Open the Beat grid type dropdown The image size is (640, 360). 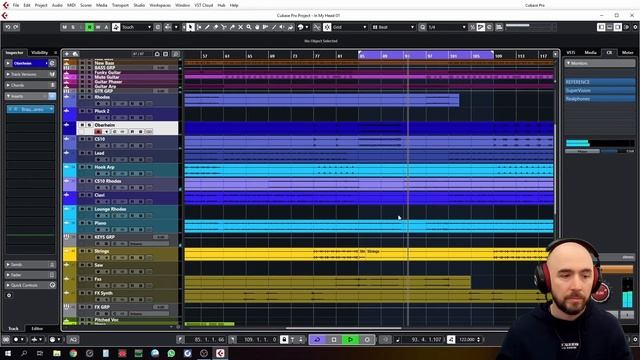[x=393, y=27]
